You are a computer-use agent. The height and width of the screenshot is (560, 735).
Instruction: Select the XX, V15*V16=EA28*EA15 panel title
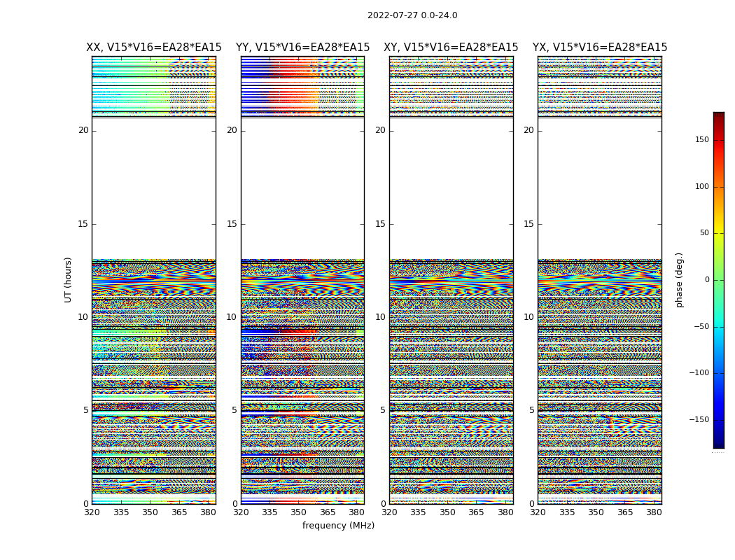(x=154, y=48)
